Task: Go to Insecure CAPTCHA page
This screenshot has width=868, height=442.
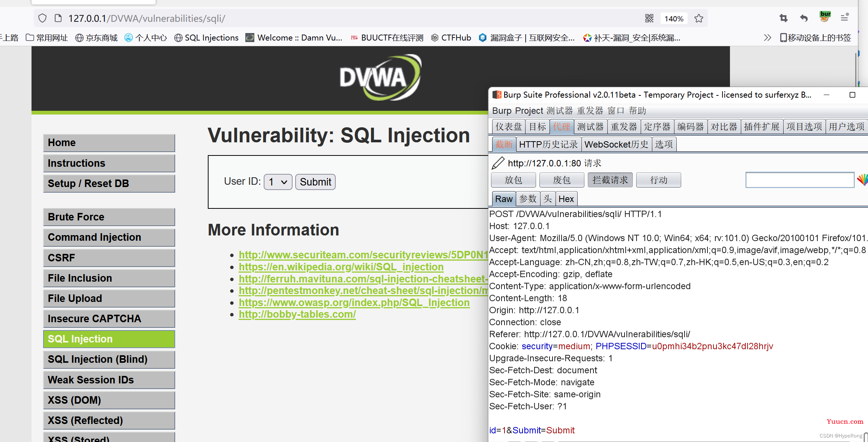Action: click(x=109, y=319)
